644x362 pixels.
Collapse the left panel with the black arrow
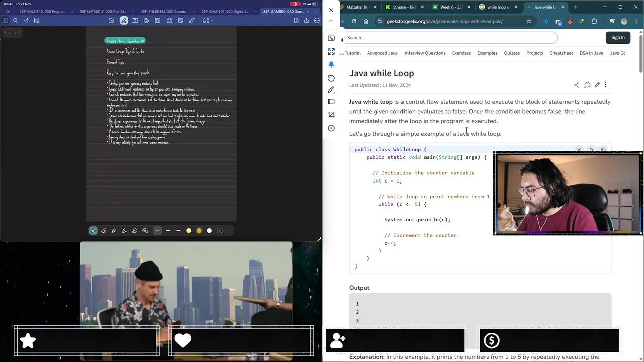coord(342,40)
